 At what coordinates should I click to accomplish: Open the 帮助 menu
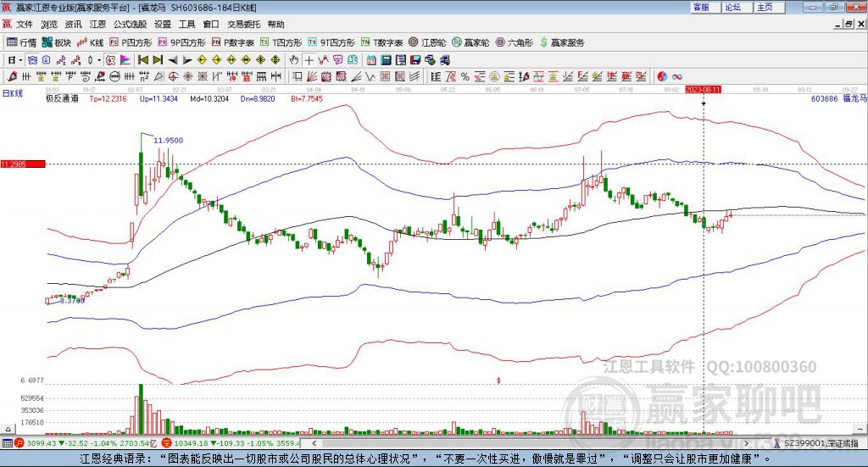coord(276,25)
